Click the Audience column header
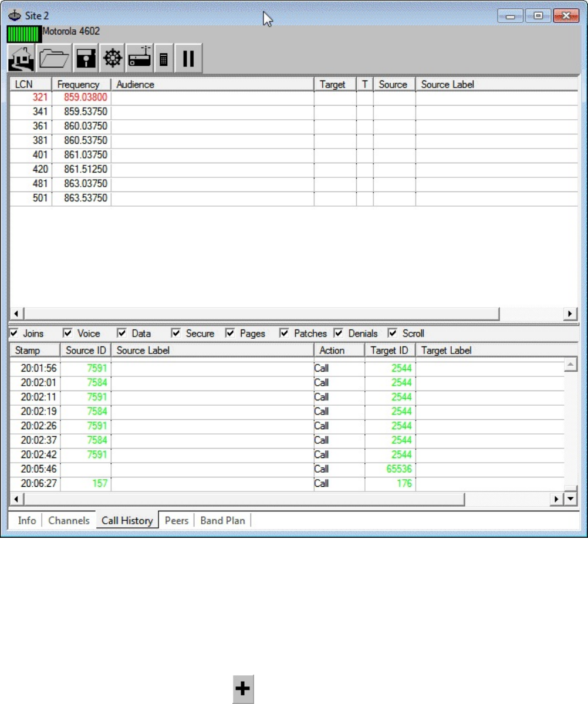 212,85
